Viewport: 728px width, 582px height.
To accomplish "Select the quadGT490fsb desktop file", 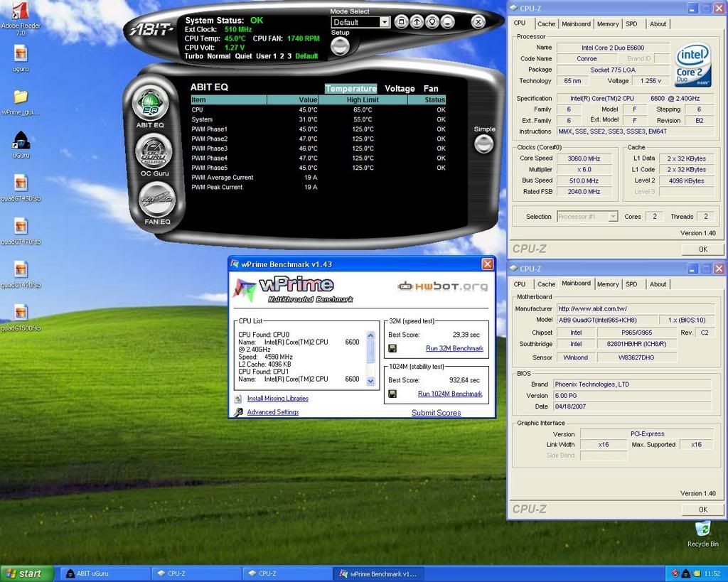I will pos(21,274).
